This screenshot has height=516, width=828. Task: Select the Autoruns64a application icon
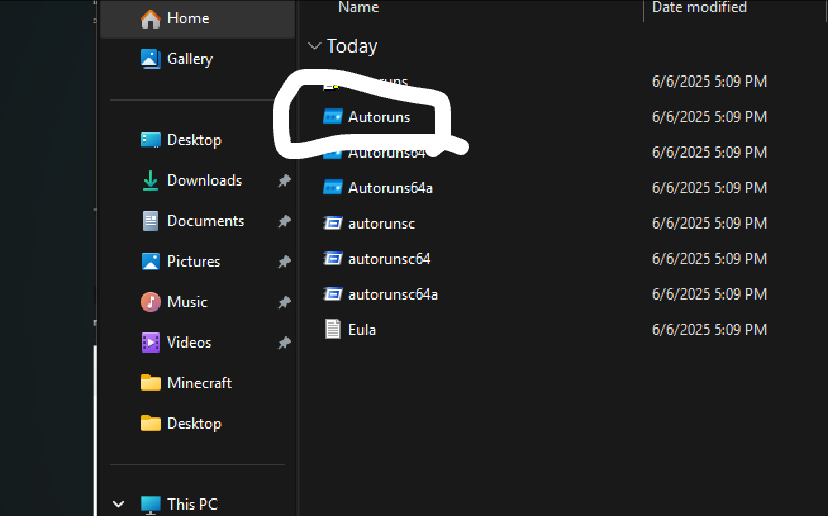[x=333, y=187]
